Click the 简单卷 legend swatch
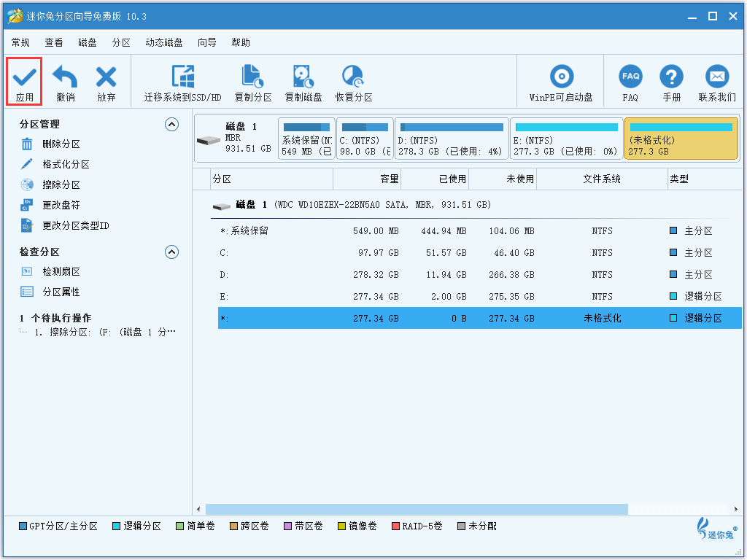 [179, 526]
